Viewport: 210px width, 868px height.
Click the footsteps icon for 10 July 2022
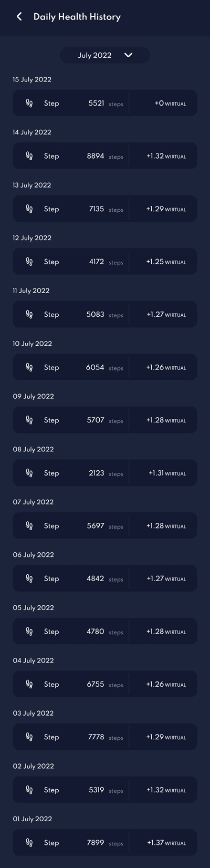tap(29, 367)
